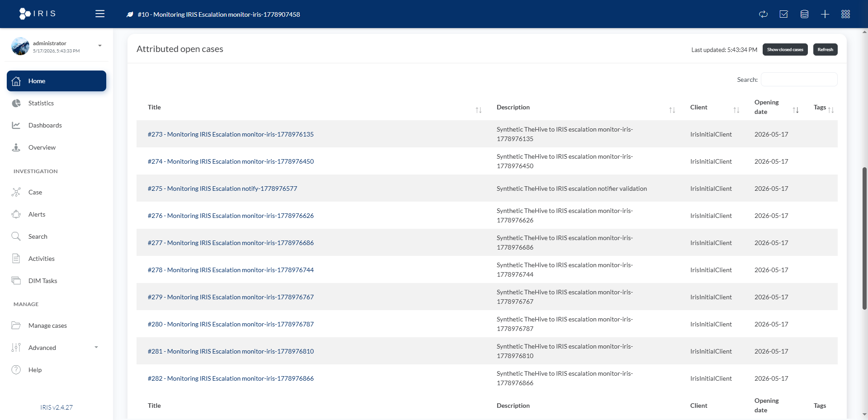Open case #279 monitor-iris-1778976767
868x420 pixels.
pos(231,297)
